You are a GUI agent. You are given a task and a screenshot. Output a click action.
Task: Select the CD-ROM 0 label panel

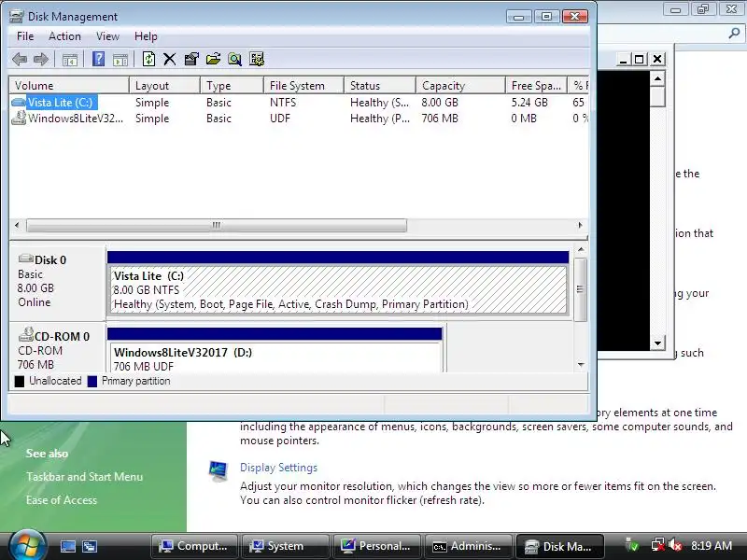click(x=57, y=347)
